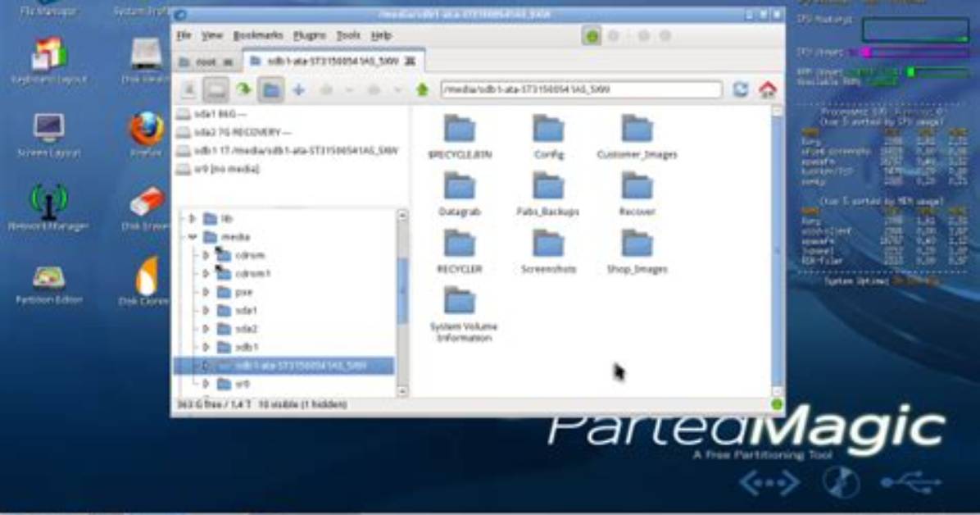Screen dimensions: 980x515
Task: Select the Customer_Images folder
Action: tap(637, 137)
